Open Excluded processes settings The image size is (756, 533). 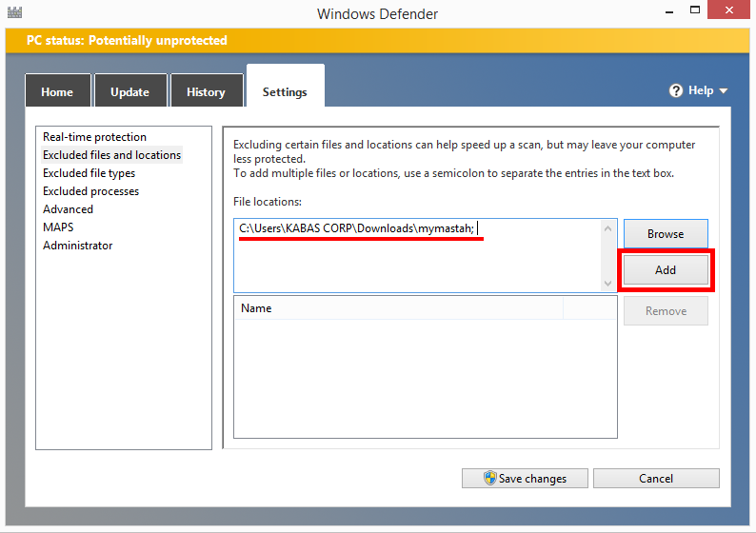click(x=91, y=191)
